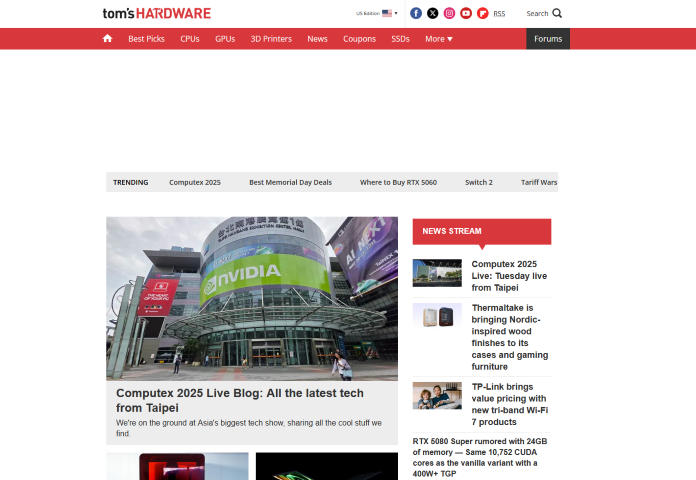This screenshot has width=696, height=480.
Task: Open the home page via house icon
Action: (x=107, y=39)
